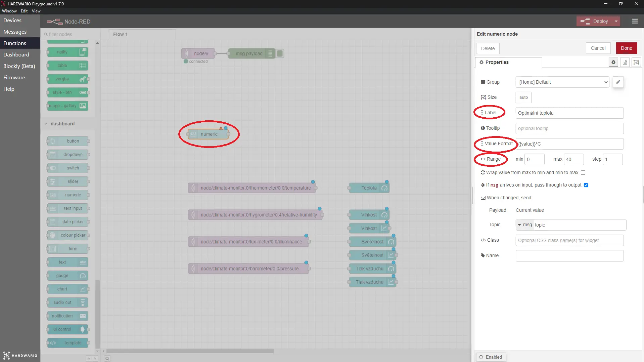Select the notification palette node
This screenshot has width=644, height=362.
[x=68, y=316]
